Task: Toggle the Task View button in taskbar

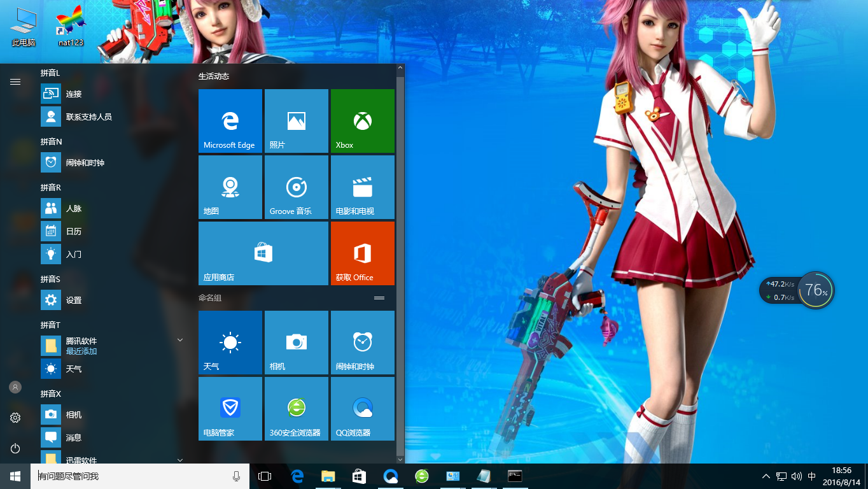Action: point(265,476)
